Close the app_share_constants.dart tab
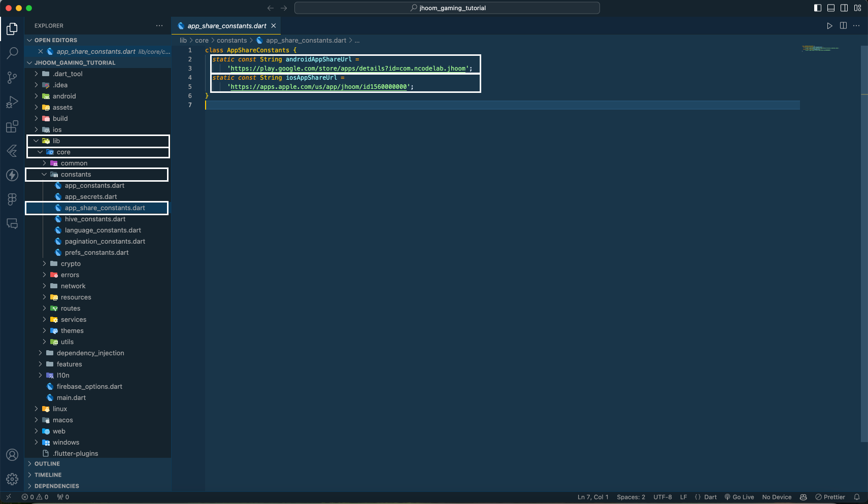The image size is (868, 504). click(274, 26)
